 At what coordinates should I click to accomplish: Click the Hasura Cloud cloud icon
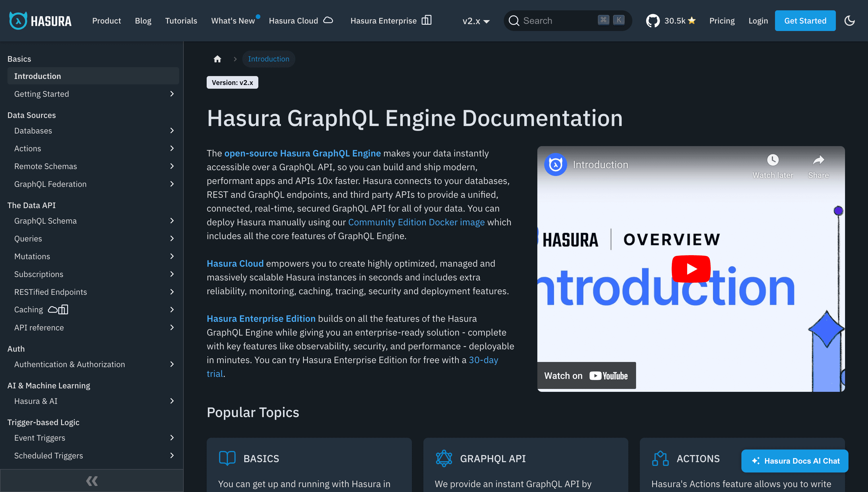(328, 20)
